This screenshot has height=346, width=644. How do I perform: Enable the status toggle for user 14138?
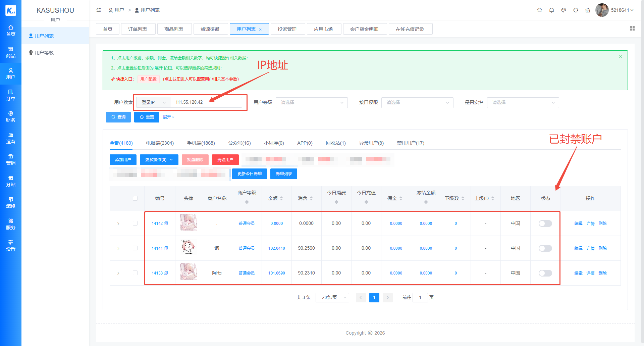[545, 273]
